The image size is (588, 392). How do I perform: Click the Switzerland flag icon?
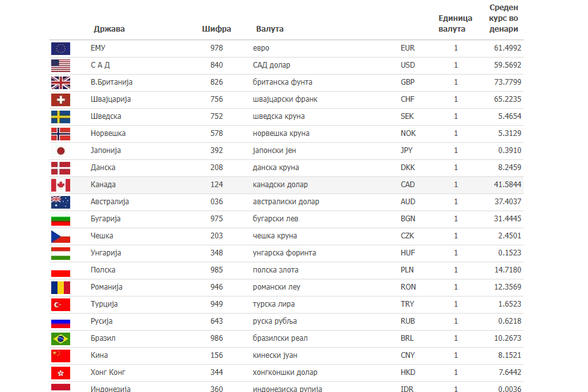(61, 99)
